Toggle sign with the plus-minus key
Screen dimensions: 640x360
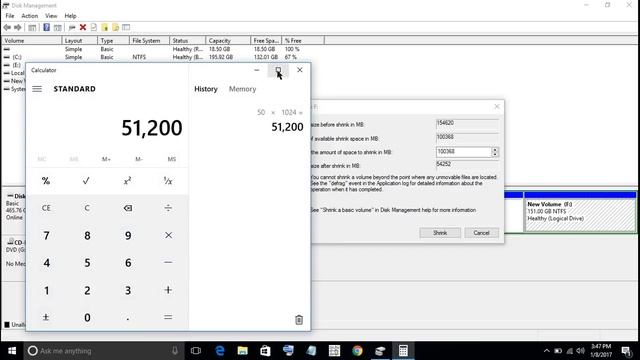(46, 317)
